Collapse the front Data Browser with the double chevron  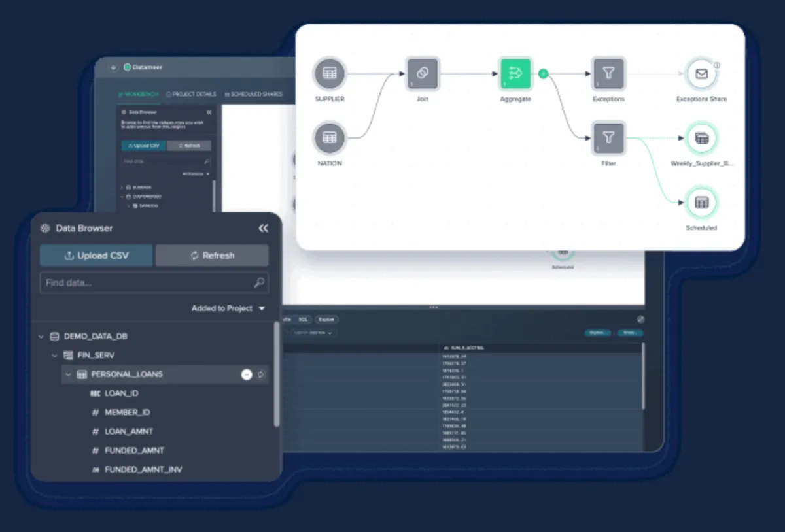pos(263,228)
